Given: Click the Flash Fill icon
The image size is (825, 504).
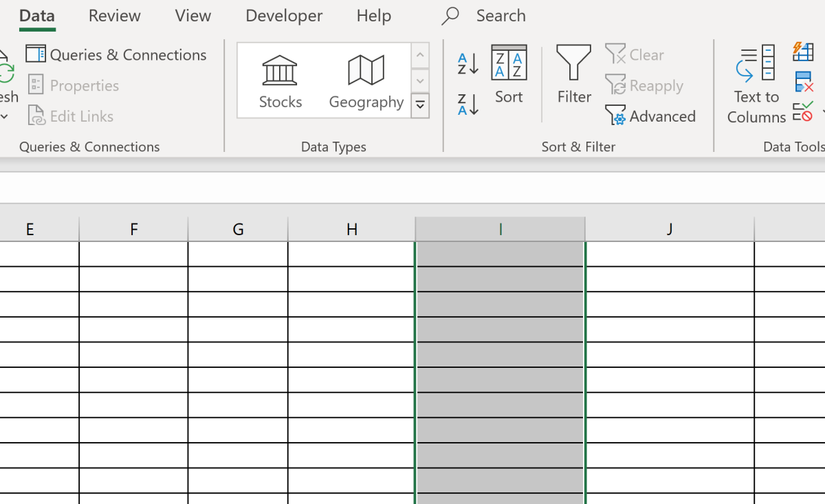Looking at the screenshot, I should [802, 52].
